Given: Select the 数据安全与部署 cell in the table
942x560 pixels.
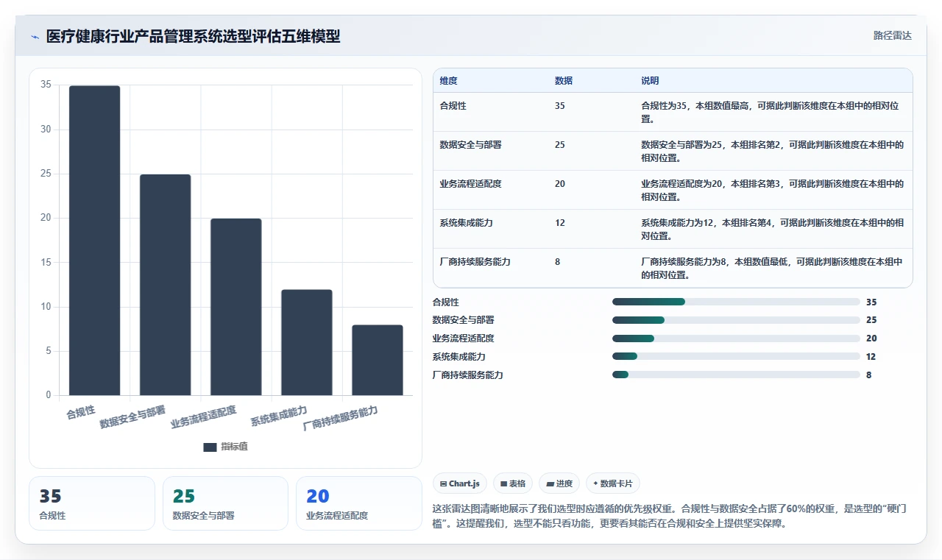Looking at the screenshot, I should pos(470,145).
